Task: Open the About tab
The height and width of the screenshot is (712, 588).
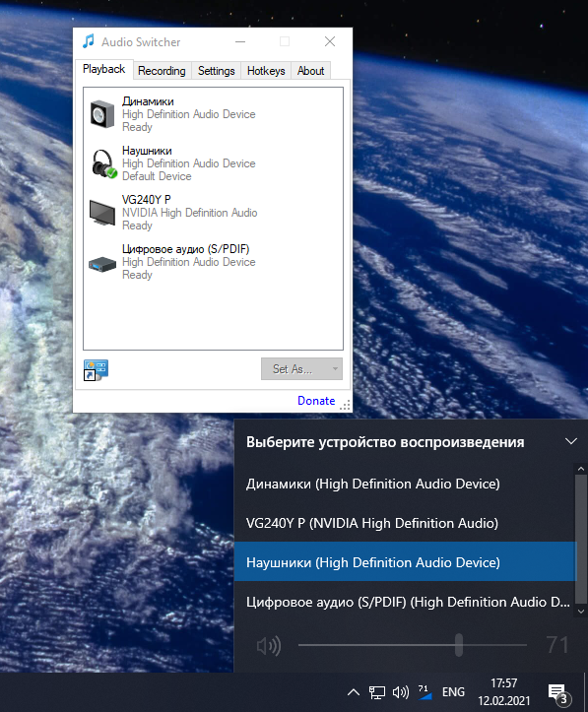Action: click(311, 71)
